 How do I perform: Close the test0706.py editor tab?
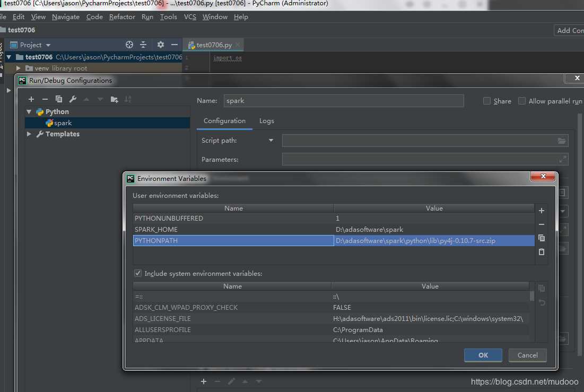click(x=238, y=45)
